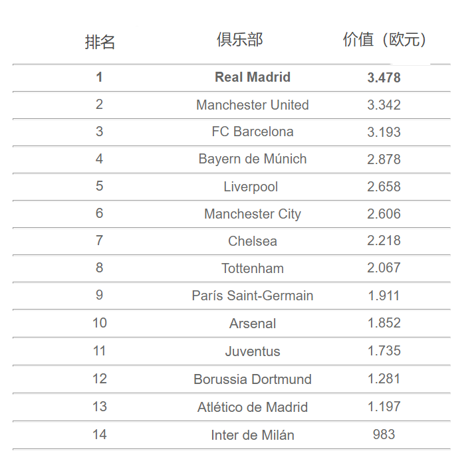Click Borussia Dortmund in the table
This screenshot has width=476, height=473.
tap(253, 379)
